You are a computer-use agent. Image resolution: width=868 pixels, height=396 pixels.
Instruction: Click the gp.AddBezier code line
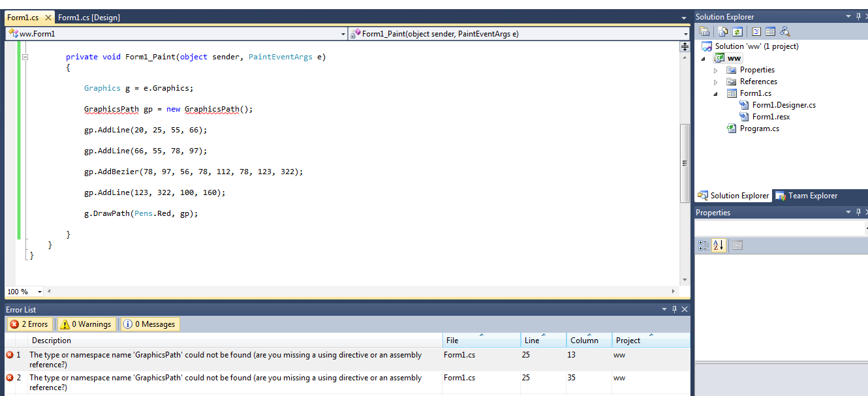click(194, 172)
